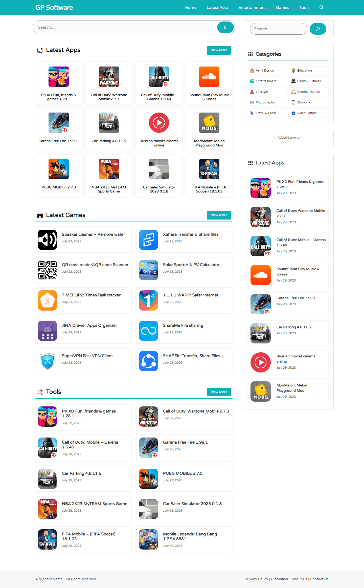Select the QR code reader icon
Screen dimensions: 364x588
point(47,270)
